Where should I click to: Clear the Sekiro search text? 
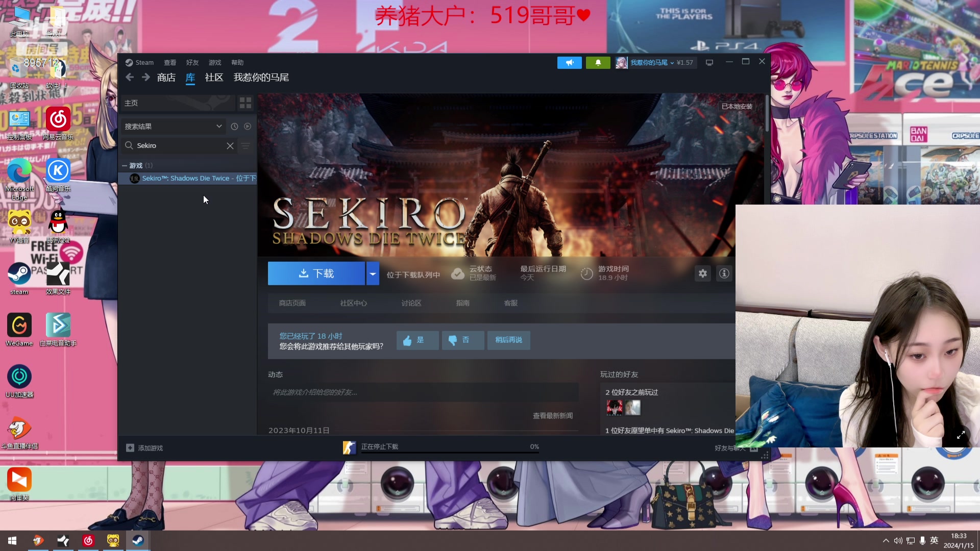(x=230, y=146)
